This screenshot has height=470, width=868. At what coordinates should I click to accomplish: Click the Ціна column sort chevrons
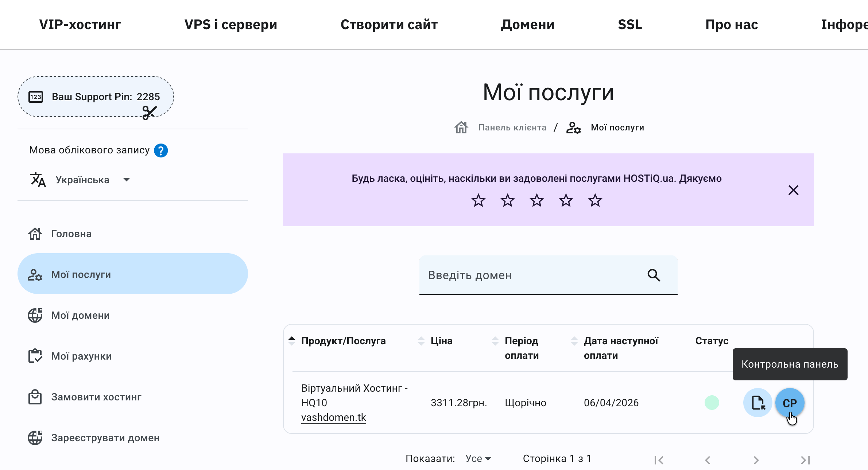[x=422, y=340]
